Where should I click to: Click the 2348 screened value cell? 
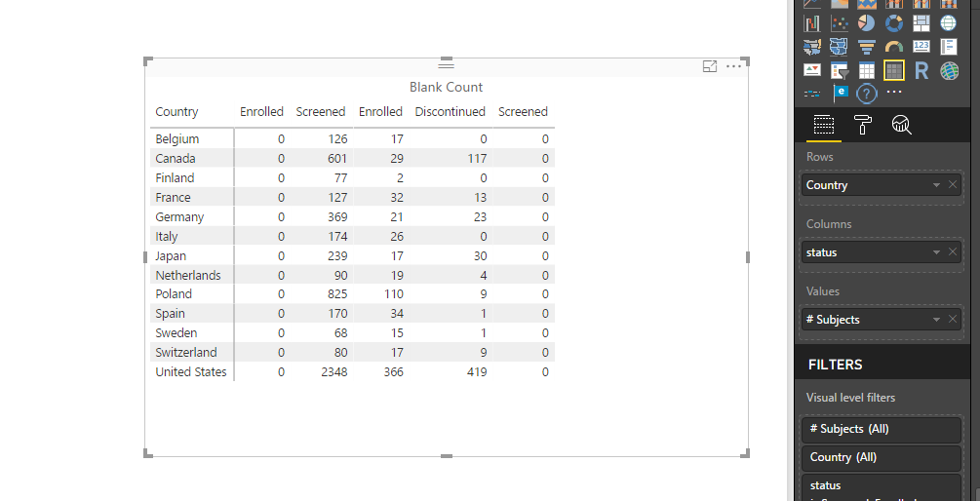(334, 372)
